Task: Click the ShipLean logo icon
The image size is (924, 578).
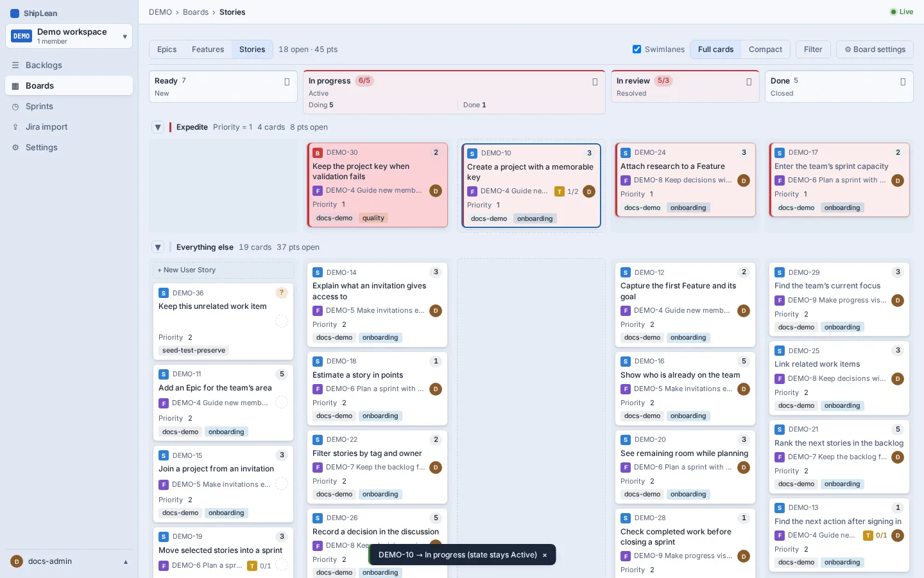Action: (15, 13)
